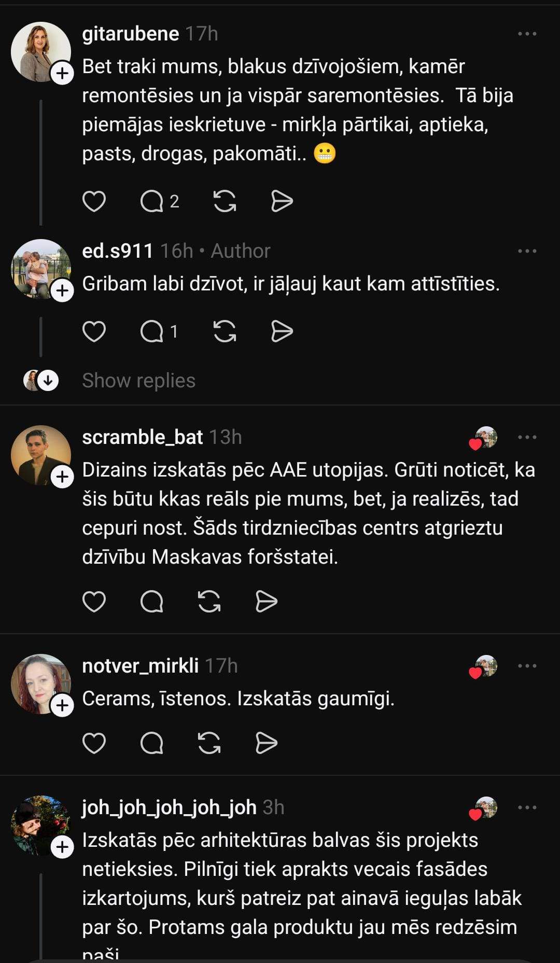Share gitarubene's comment via send icon
Viewport: 560px width, 963px height.
click(282, 201)
